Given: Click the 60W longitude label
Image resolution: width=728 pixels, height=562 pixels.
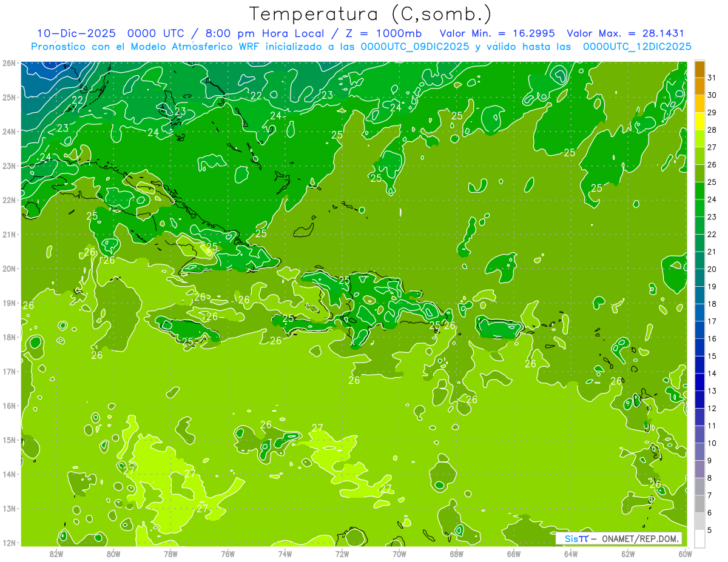Looking at the screenshot, I should point(686,554).
